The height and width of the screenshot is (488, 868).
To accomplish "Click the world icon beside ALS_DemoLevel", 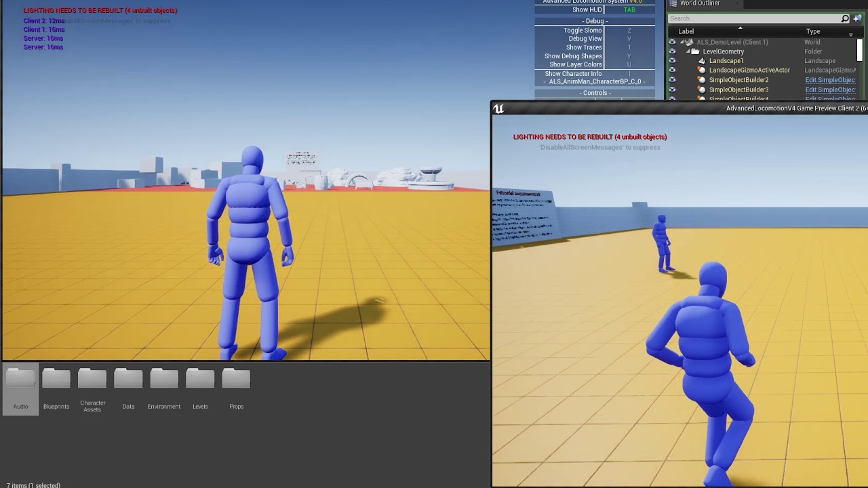I will pyautogui.click(x=689, y=42).
